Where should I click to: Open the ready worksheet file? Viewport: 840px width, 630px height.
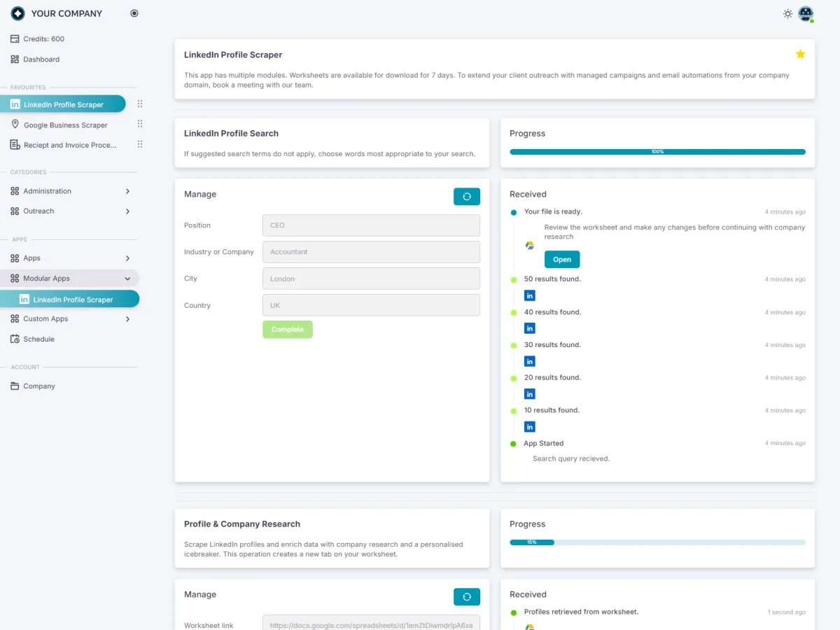click(x=562, y=259)
